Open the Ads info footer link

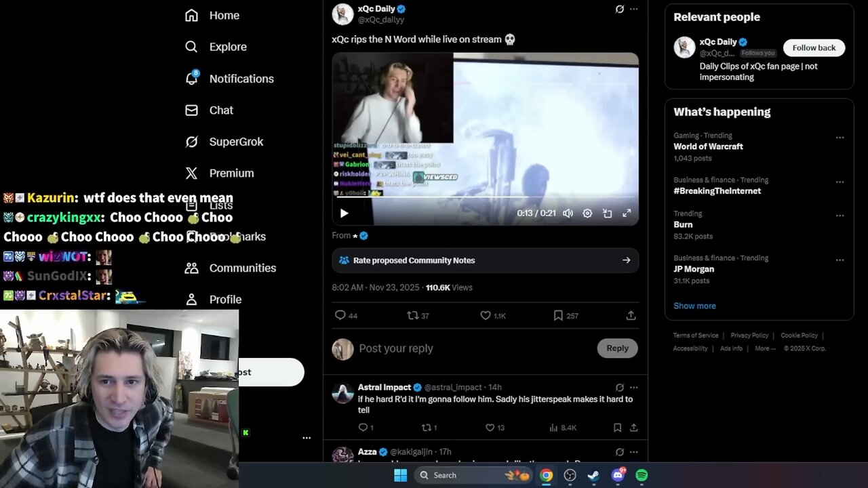(731, 348)
